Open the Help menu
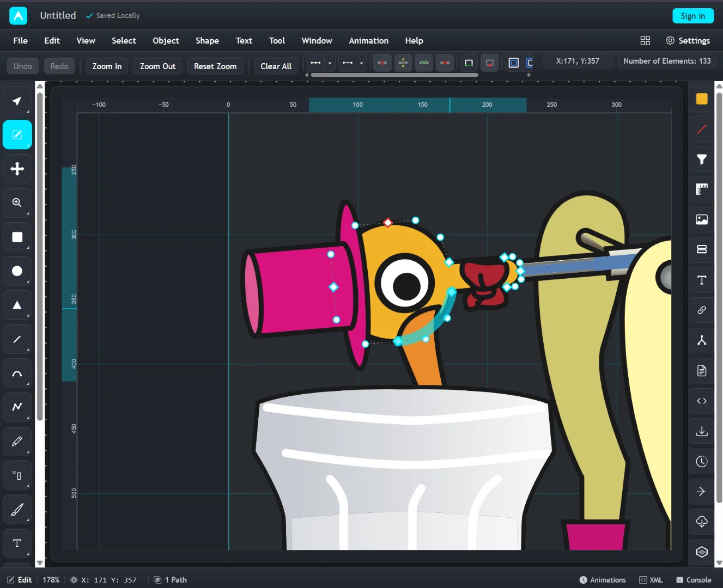 (x=414, y=40)
